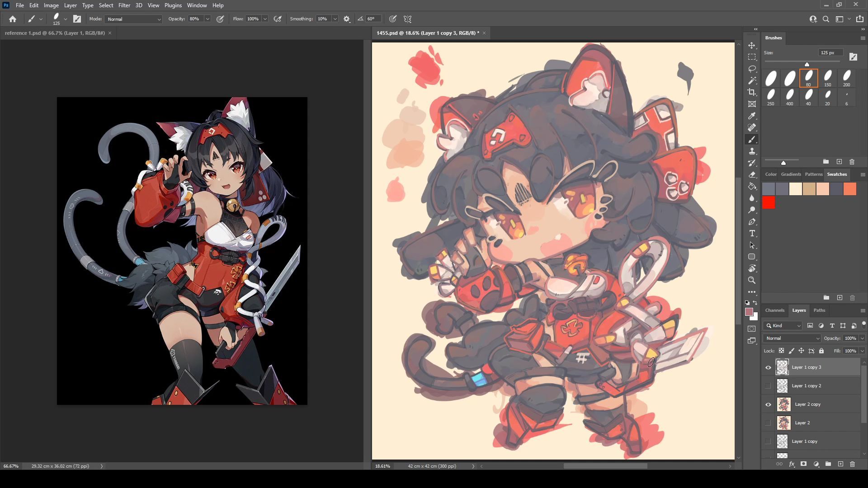Select the Lasso tool
868x488 pixels.
click(x=752, y=69)
